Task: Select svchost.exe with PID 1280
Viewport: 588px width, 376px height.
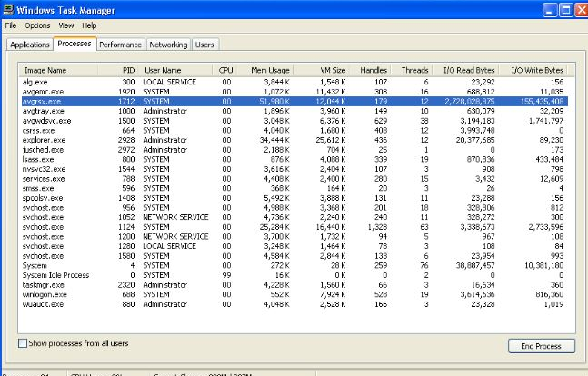Action: pyautogui.click(x=294, y=246)
